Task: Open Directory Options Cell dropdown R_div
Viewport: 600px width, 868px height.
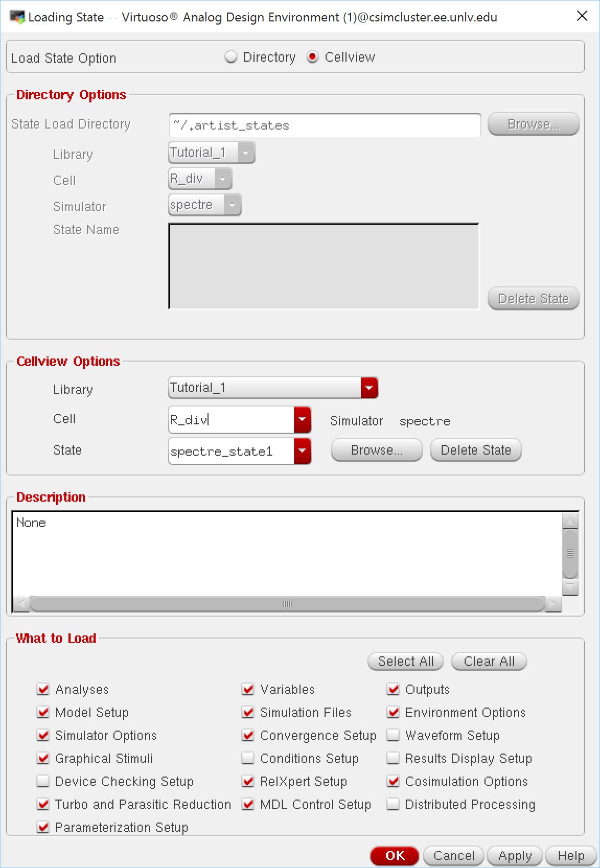Action: (200, 179)
